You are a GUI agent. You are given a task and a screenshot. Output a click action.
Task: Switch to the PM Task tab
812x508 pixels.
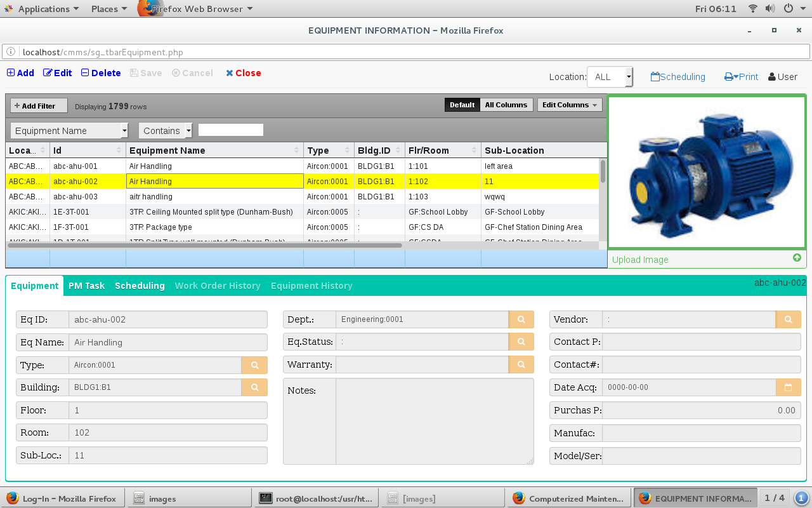point(86,286)
